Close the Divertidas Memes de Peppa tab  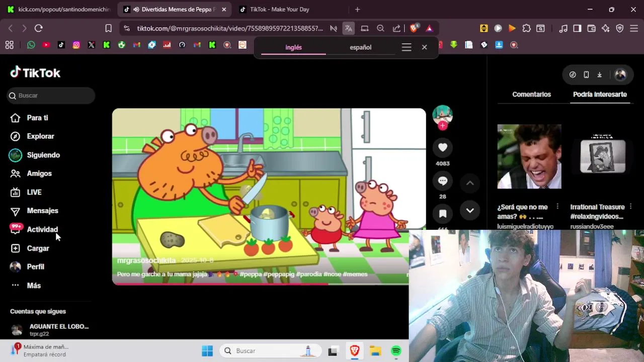[224, 9]
